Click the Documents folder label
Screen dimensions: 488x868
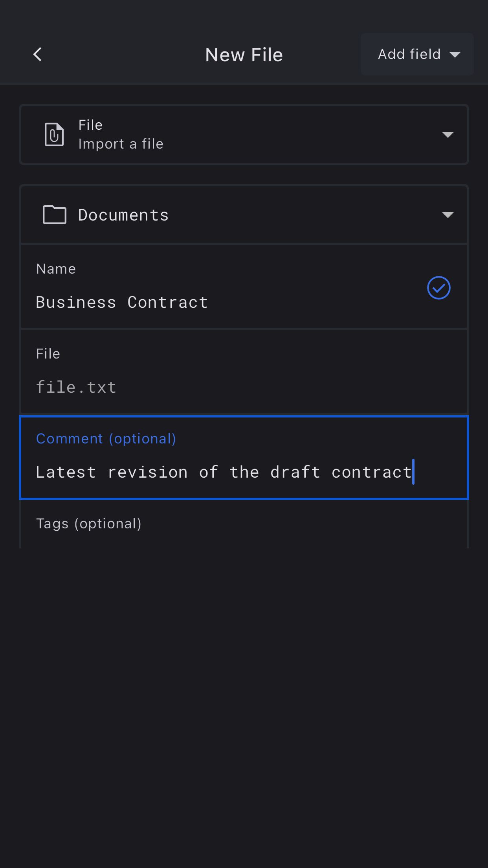pyautogui.click(x=123, y=215)
